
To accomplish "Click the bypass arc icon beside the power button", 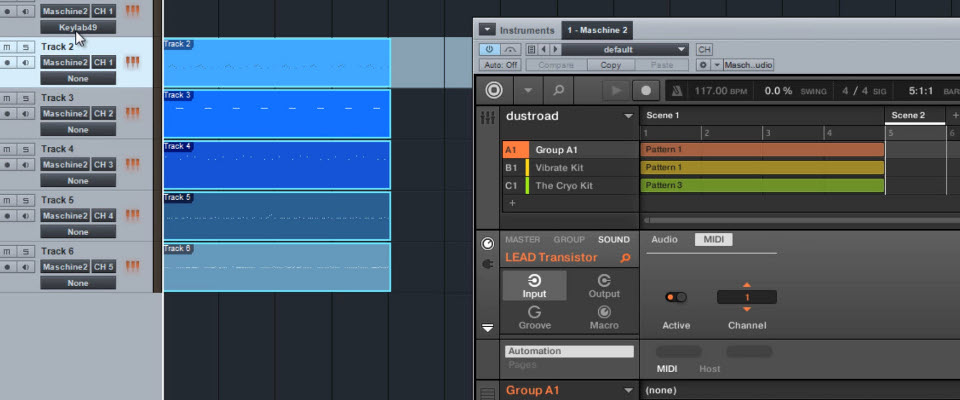I will pyautogui.click(x=511, y=50).
